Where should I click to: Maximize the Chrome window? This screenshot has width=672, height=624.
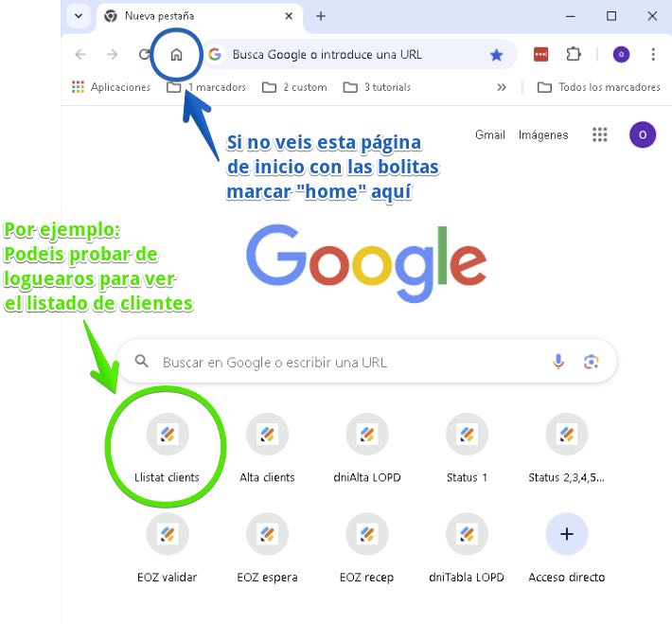point(611,16)
